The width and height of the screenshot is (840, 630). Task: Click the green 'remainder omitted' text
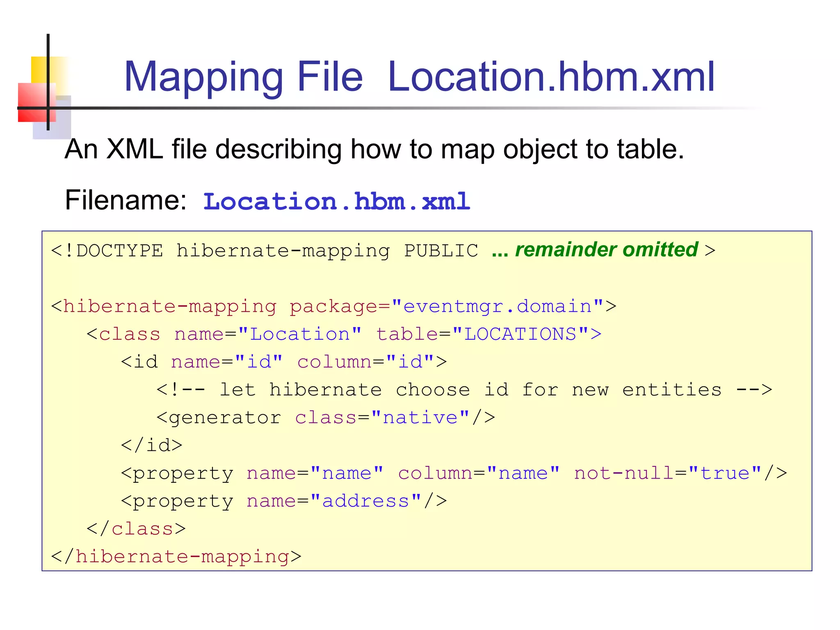(606, 250)
